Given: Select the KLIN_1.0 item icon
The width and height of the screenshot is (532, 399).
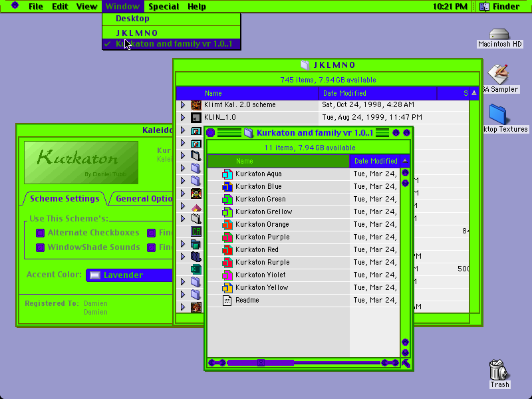Looking at the screenshot, I should coord(196,118).
